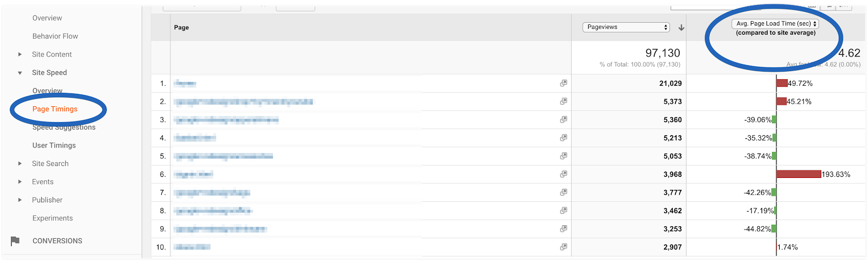Open row 6 page link icon
This screenshot has height=261, width=868.
tap(564, 174)
